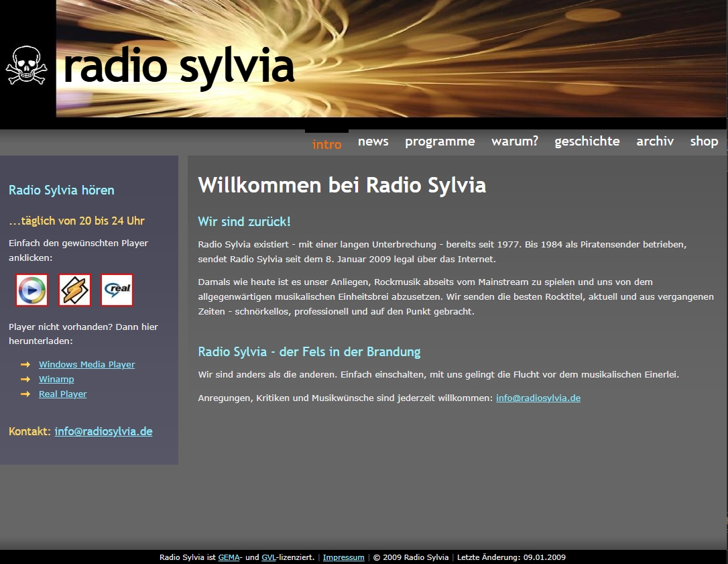Open the geschichte page

[x=587, y=142]
